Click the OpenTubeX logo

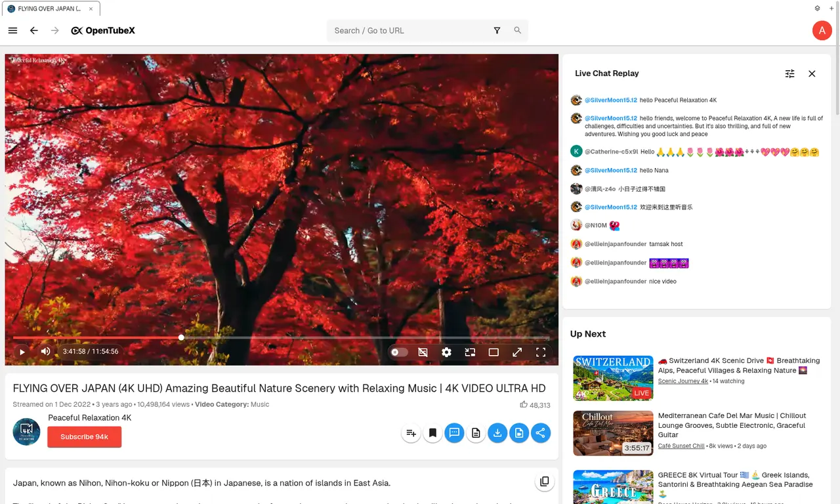[x=103, y=31]
